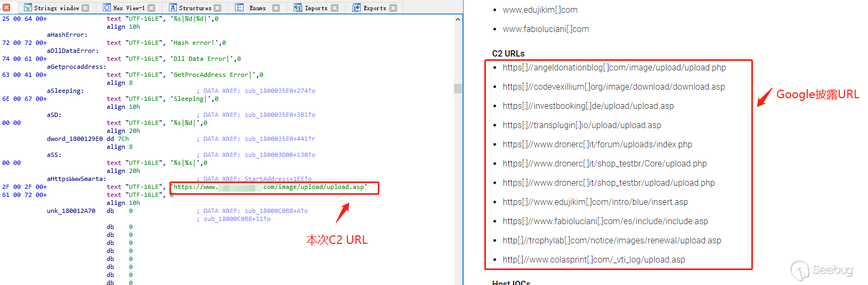Click the www.fabioluciani[.]com domain entry
Image resolution: width=868 pixels, height=285 pixels.
(x=546, y=29)
